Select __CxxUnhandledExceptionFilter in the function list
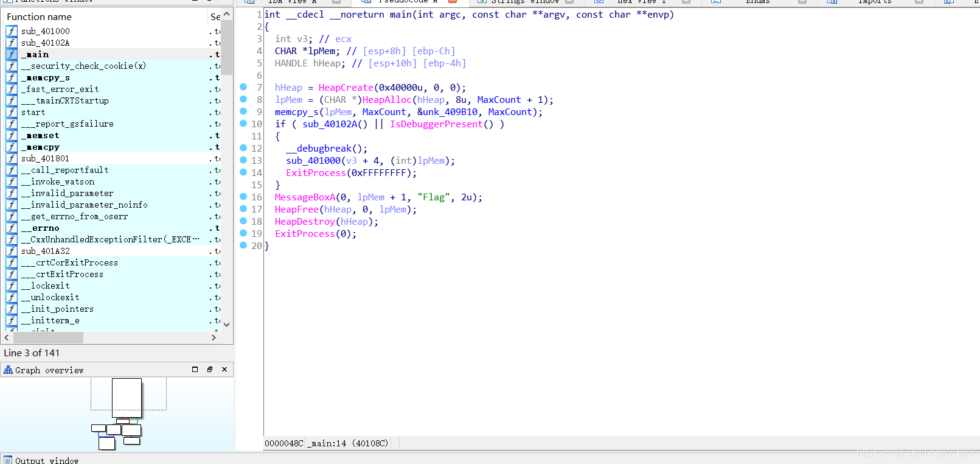980x464 pixels. 109,239
